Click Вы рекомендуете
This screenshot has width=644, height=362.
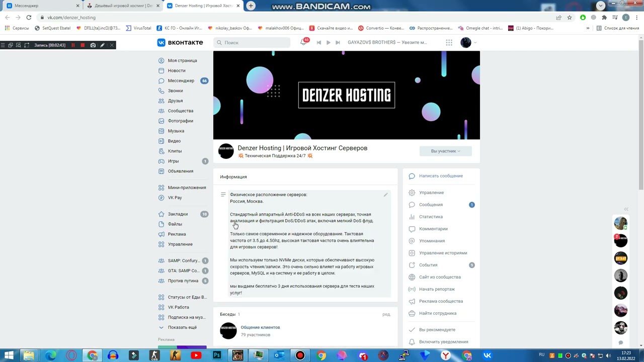(x=437, y=330)
